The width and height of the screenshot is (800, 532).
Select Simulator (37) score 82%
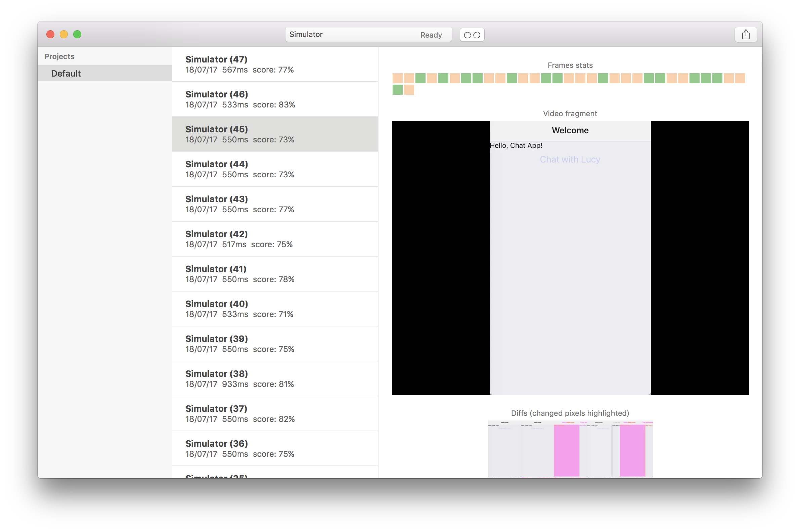[275, 413]
